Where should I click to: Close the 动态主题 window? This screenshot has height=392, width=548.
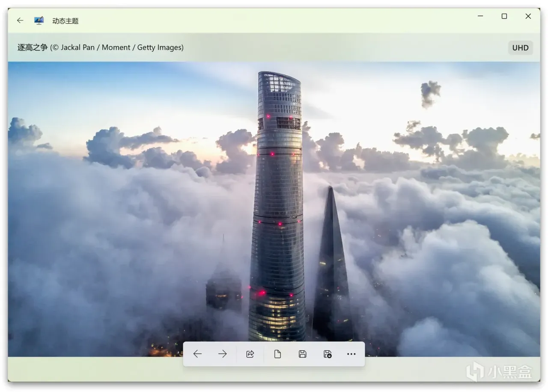coord(528,16)
